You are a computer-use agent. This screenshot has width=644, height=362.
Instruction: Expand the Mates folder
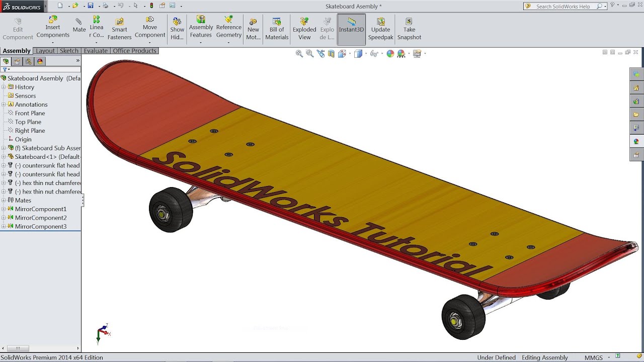(x=4, y=200)
